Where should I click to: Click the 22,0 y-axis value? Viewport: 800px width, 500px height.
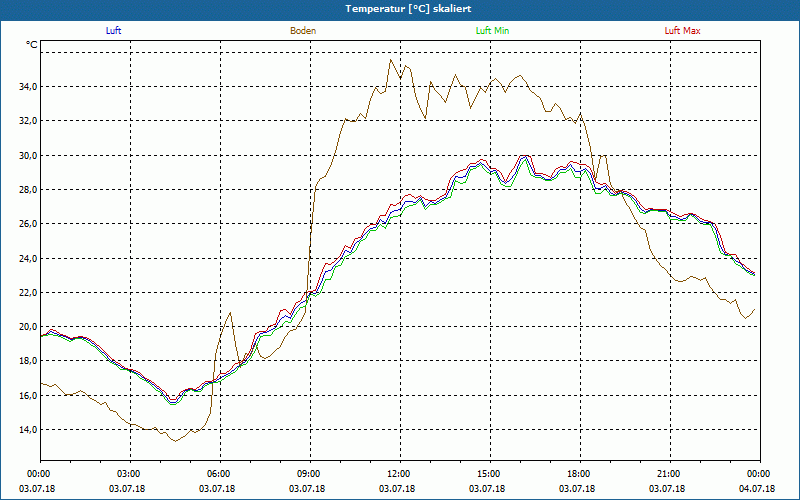tap(28, 292)
